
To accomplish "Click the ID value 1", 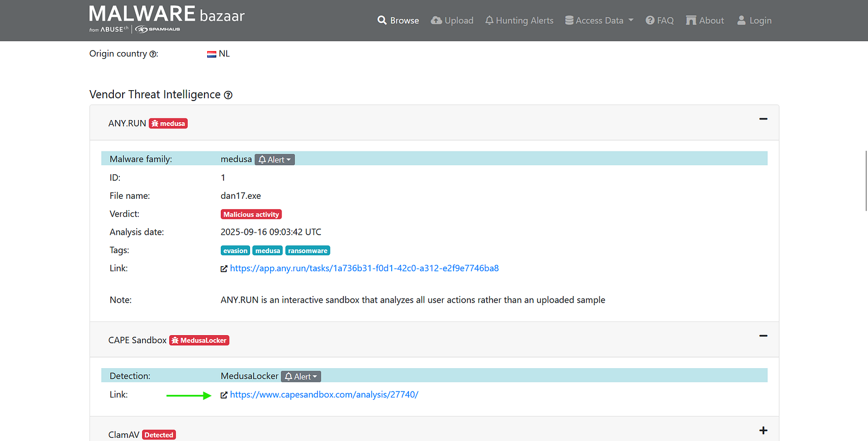I will (x=223, y=178).
